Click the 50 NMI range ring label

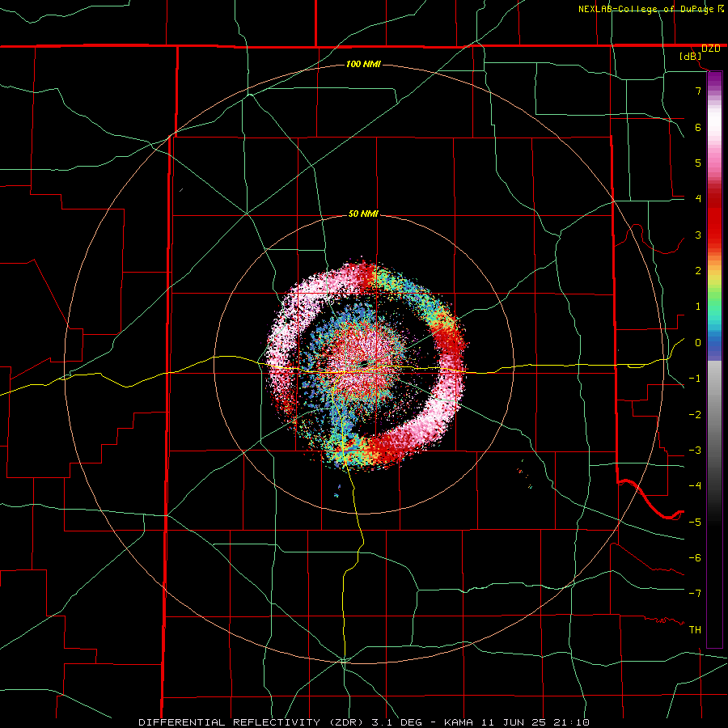point(363,214)
